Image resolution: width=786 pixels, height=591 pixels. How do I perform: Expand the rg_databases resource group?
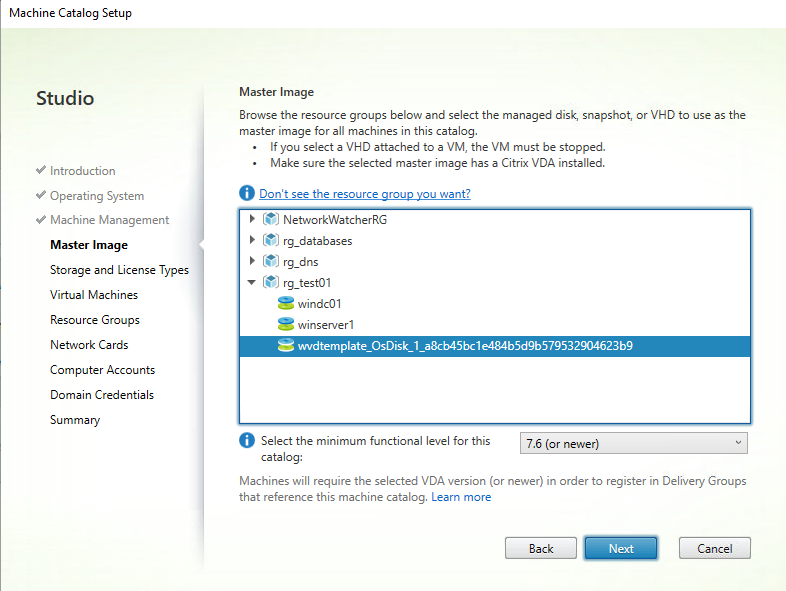click(252, 240)
